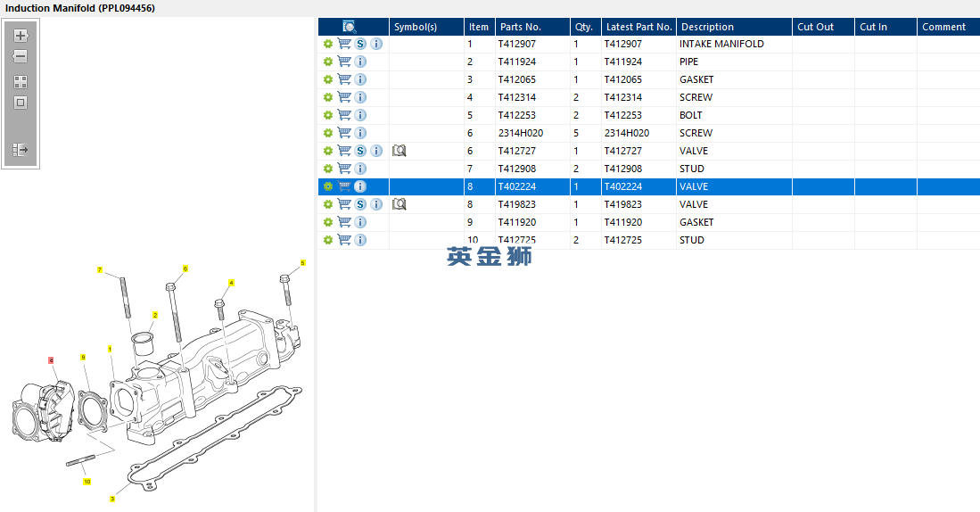The height and width of the screenshot is (512, 980).
Task: Sort by the Description column header
Action: pos(735,27)
